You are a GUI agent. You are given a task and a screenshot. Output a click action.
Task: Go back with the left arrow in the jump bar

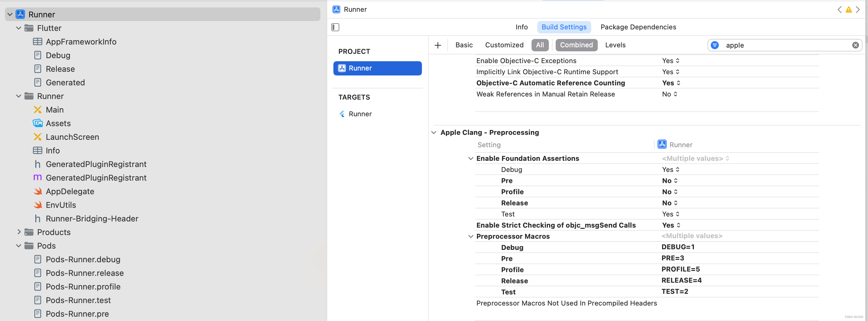point(839,10)
